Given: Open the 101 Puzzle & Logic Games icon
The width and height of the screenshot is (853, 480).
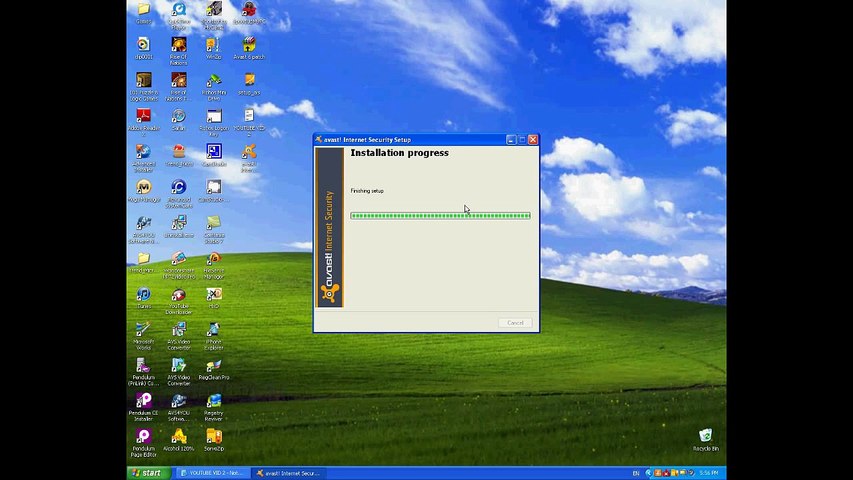Looking at the screenshot, I should 144,86.
